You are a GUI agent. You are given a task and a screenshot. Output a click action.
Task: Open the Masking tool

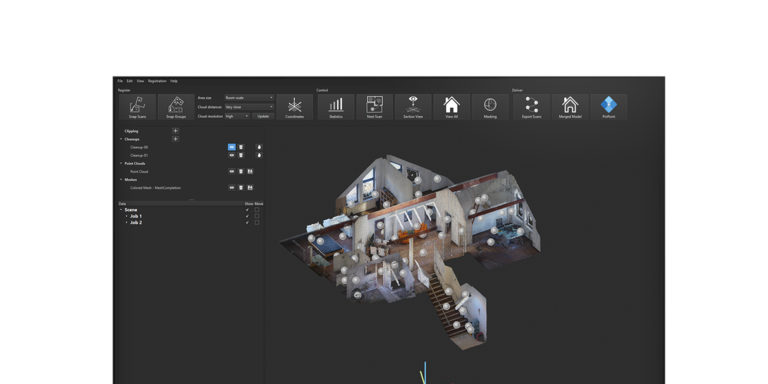tap(490, 107)
